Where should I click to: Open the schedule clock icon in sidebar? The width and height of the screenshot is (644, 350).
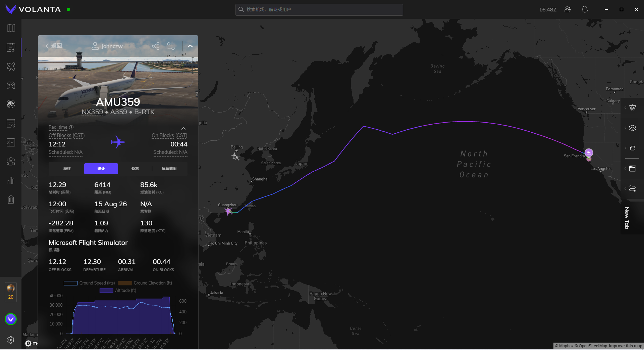[x=11, y=123]
